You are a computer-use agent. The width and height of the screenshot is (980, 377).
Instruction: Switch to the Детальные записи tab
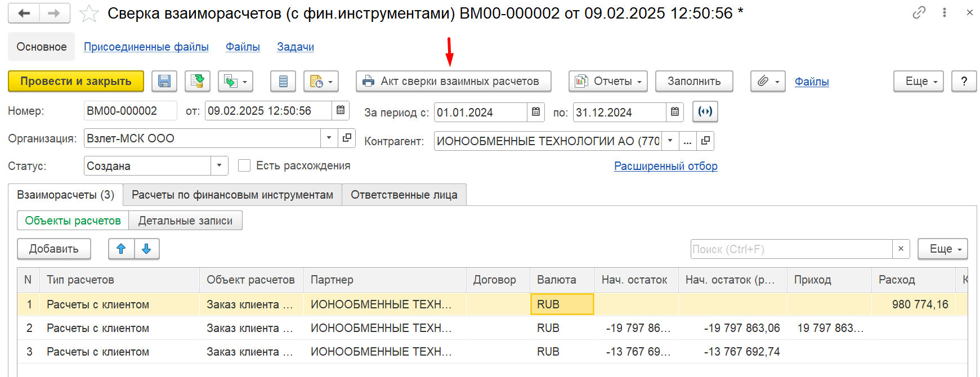coord(185,221)
